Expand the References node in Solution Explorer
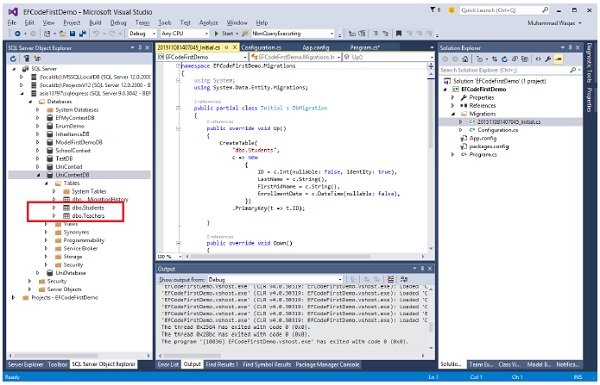The image size is (600, 385). [x=453, y=106]
